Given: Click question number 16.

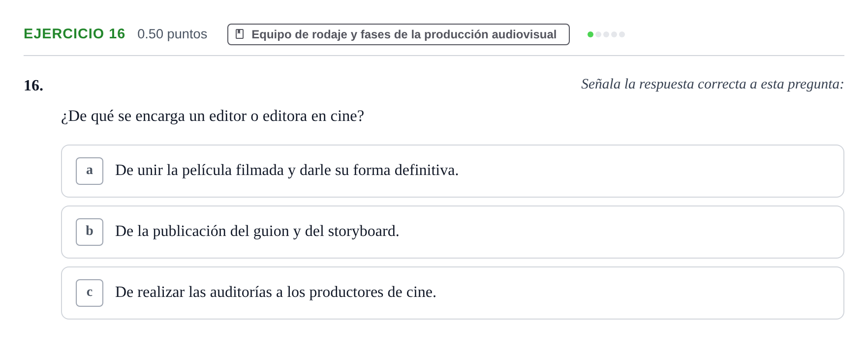Looking at the screenshot, I should (33, 86).
